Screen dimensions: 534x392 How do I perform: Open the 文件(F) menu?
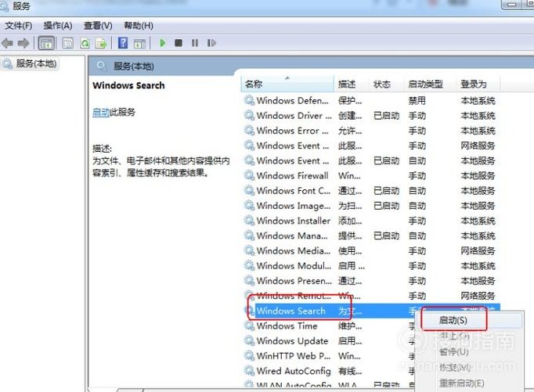pos(19,26)
